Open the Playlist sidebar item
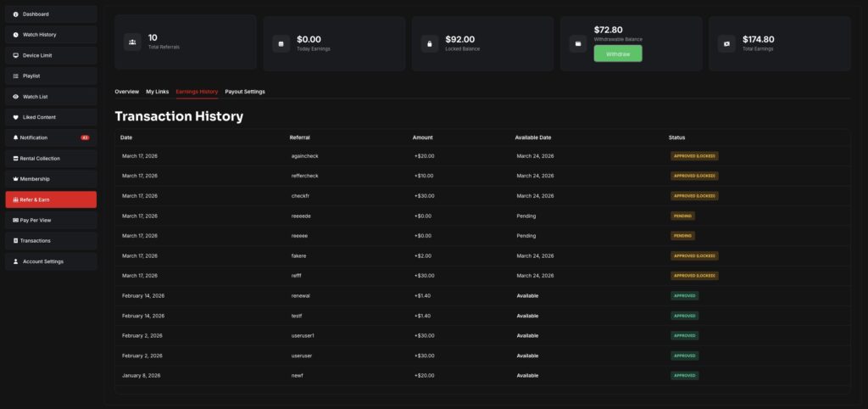Viewport: 868px width, 409px height. 51,76
